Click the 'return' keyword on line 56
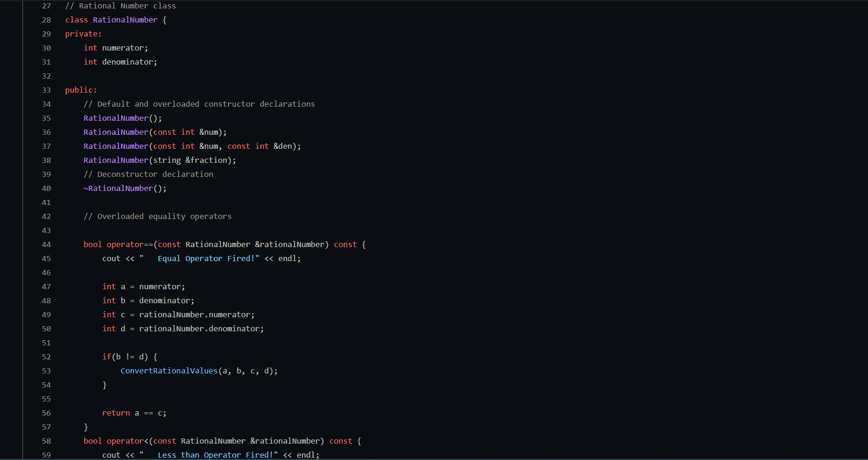The width and height of the screenshot is (868, 460). [x=116, y=413]
